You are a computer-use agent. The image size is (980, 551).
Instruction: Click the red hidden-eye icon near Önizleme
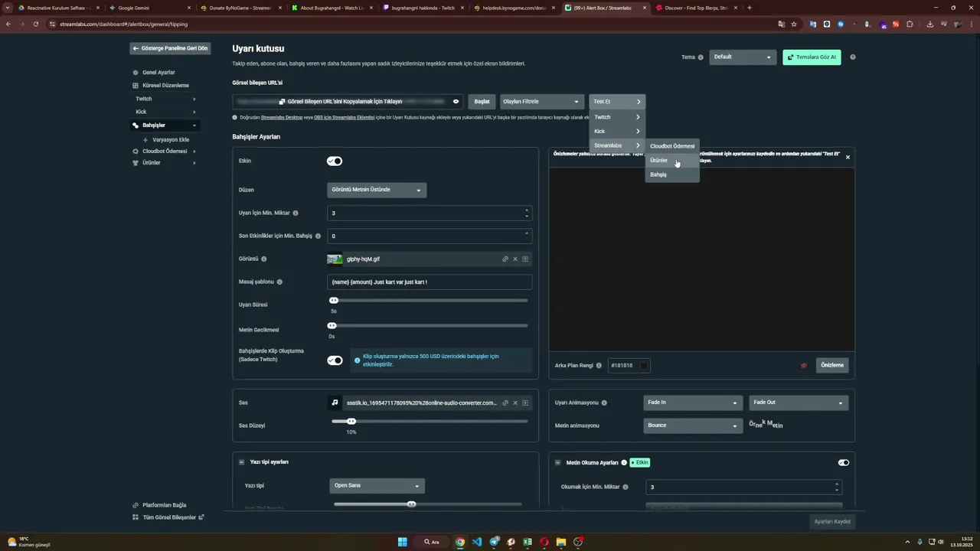[803, 366]
